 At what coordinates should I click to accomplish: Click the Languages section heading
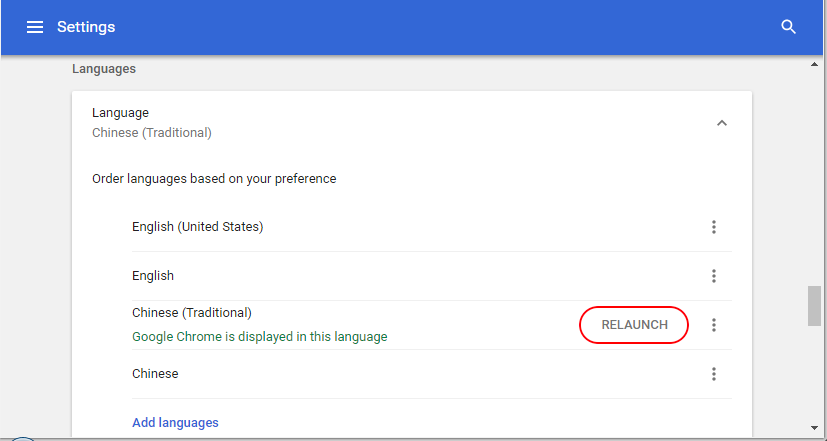point(104,69)
